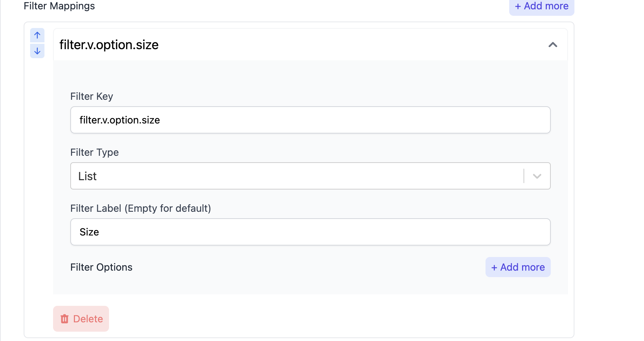Click the trash icon on the Delete button
The height and width of the screenshot is (341, 644).
click(x=65, y=319)
